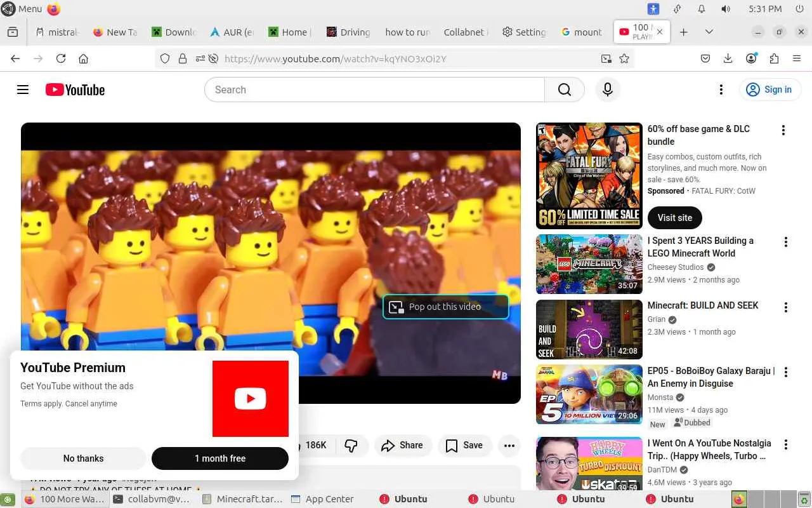Viewport: 812px width, 508px height.
Task: Click Pop out this video button
Action: click(x=445, y=307)
